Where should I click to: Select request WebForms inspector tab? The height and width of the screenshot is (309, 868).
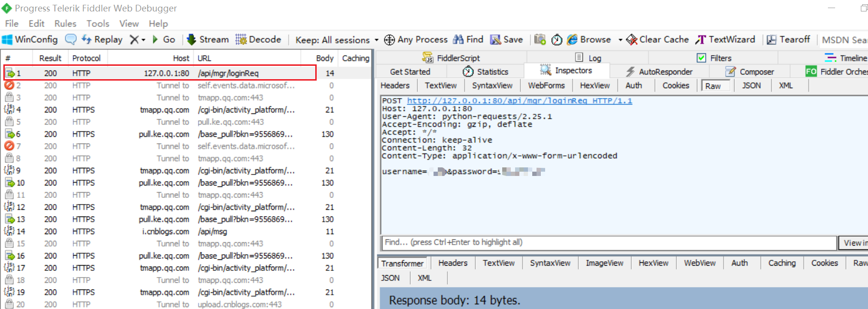(546, 85)
